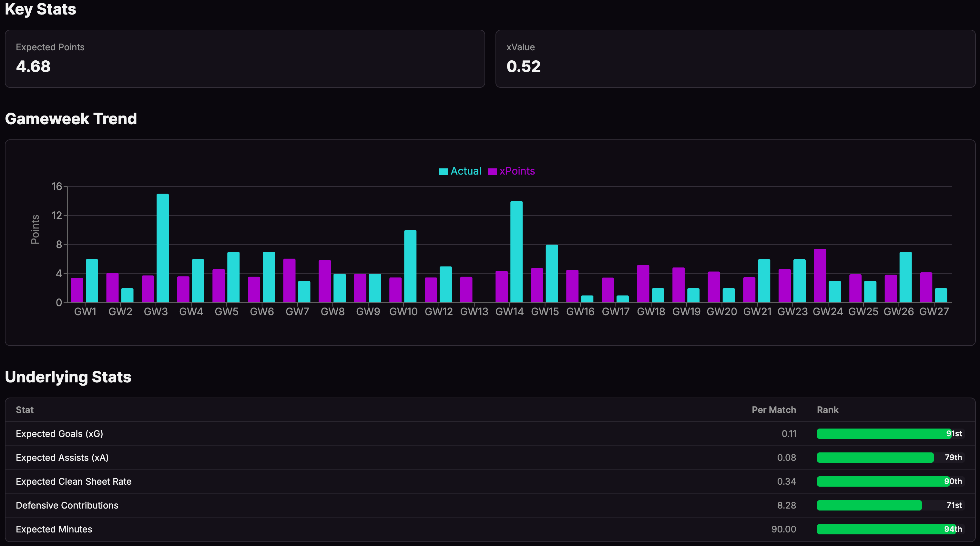Image resolution: width=980 pixels, height=546 pixels.
Task: Click the Defensive Contributions 71st rank bar
Action: click(869, 505)
